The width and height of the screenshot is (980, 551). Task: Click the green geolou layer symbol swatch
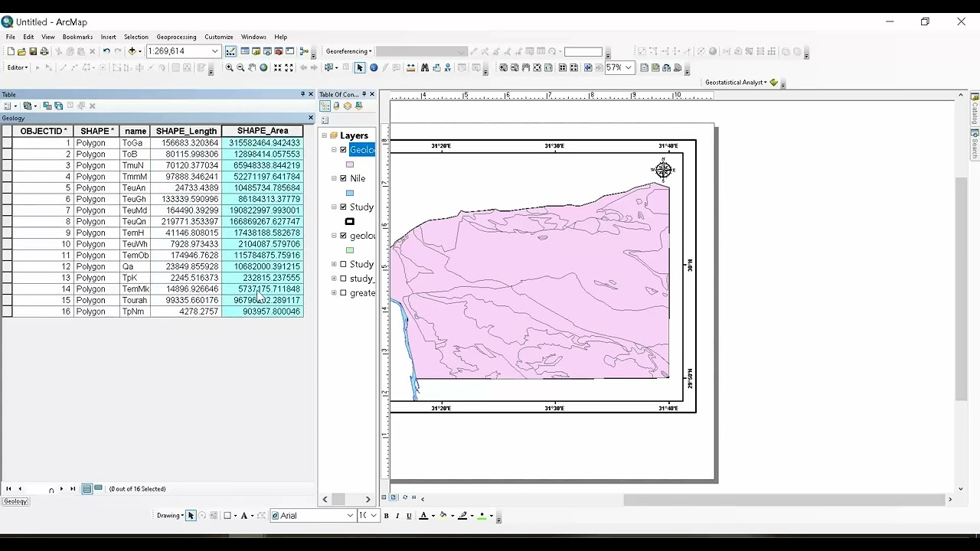click(x=350, y=250)
